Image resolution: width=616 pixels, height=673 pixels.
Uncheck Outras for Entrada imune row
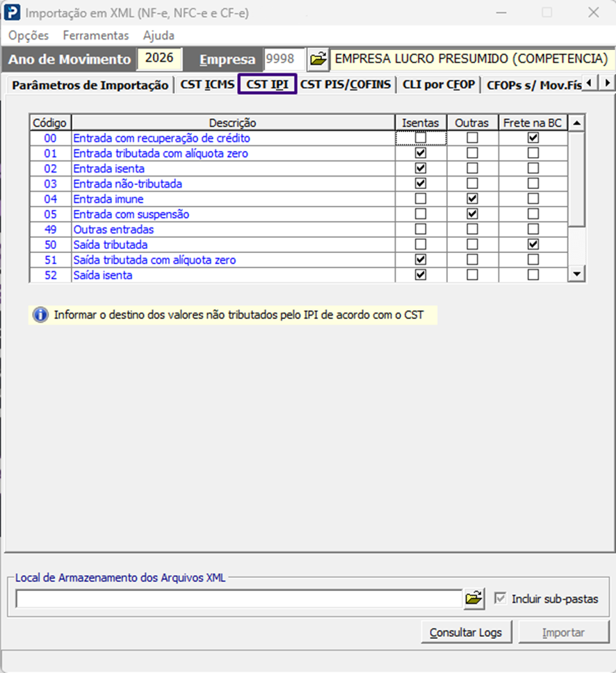(472, 199)
